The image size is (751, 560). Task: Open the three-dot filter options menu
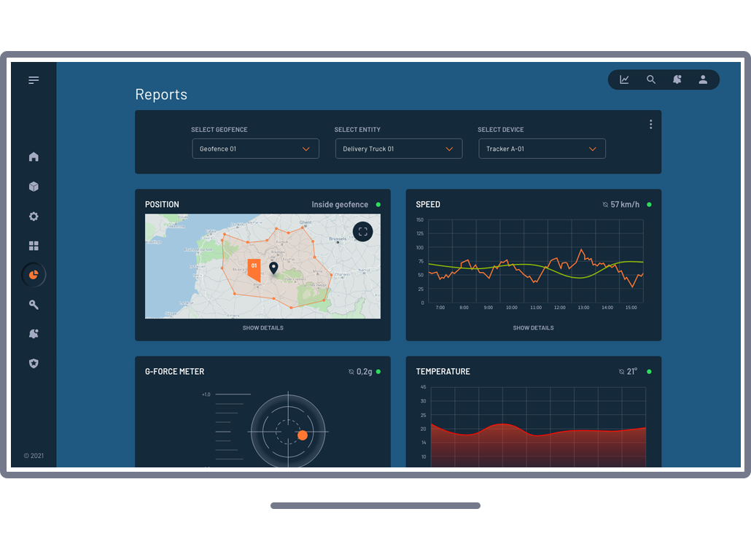point(650,125)
